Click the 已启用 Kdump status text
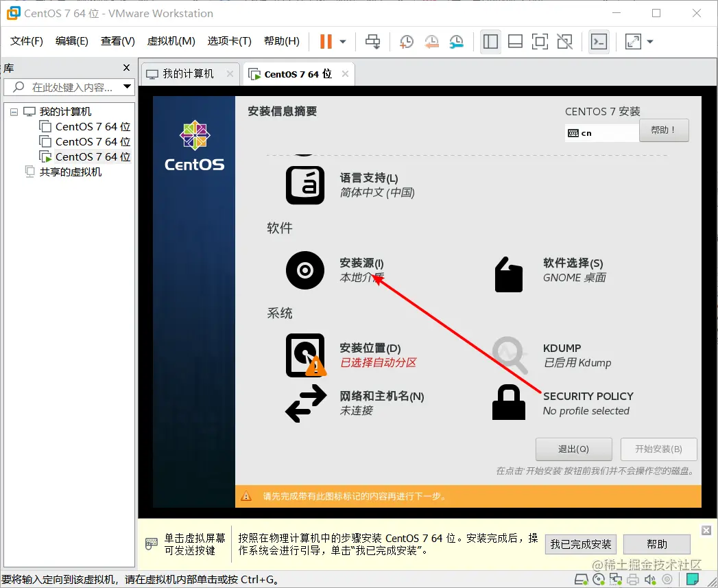 577,362
